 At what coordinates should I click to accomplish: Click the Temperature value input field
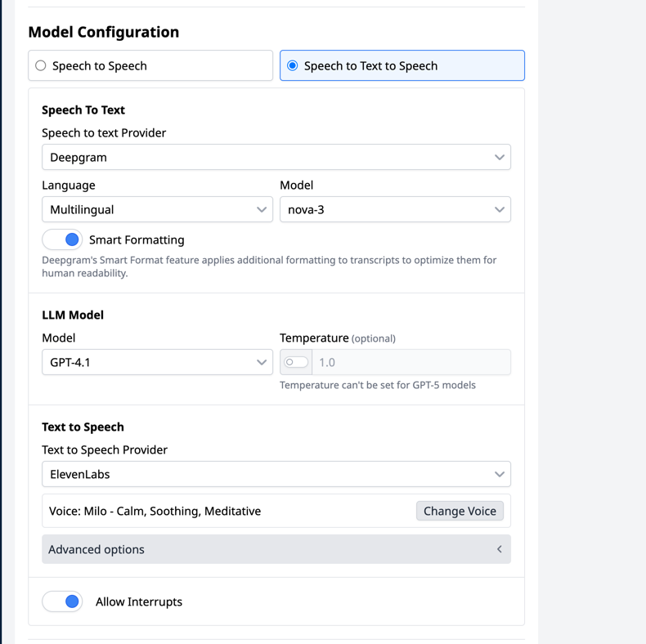[x=409, y=362]
